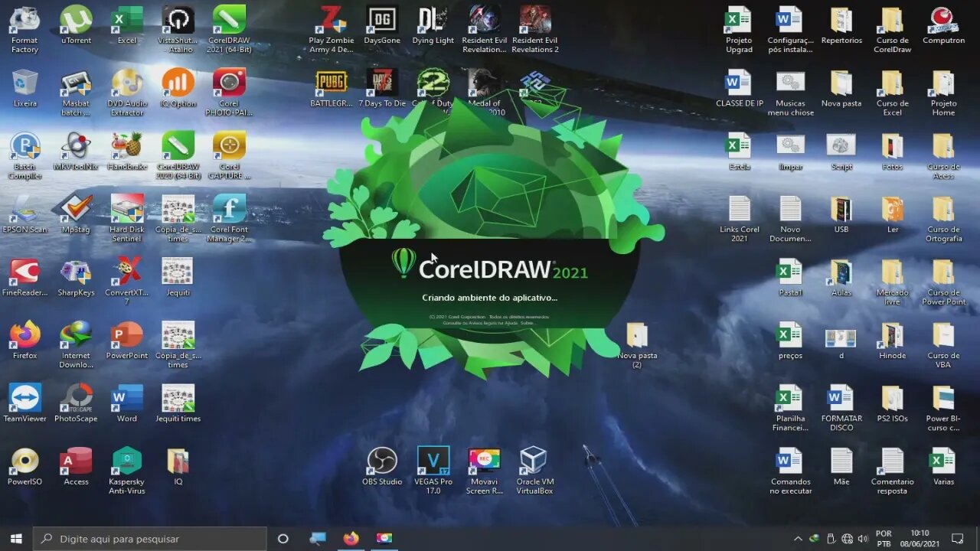The image size is (980, 551).
Task: Launch the uTorrent desktop shortcut
Action: tap(76, 25)
